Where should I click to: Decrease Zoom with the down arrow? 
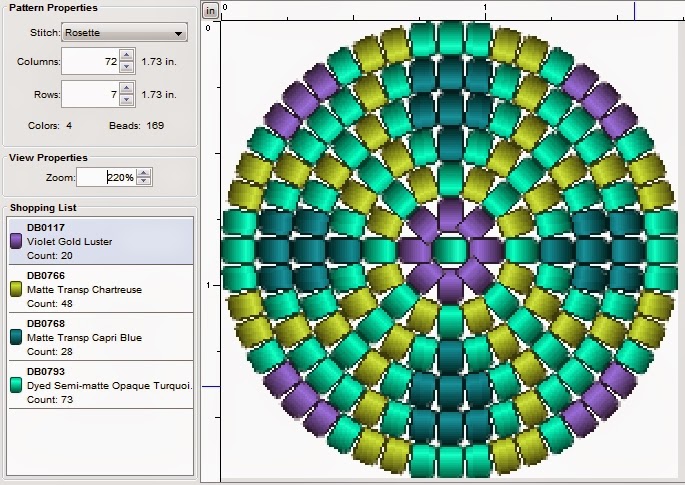pyautogui.click(x=144, y=181)
